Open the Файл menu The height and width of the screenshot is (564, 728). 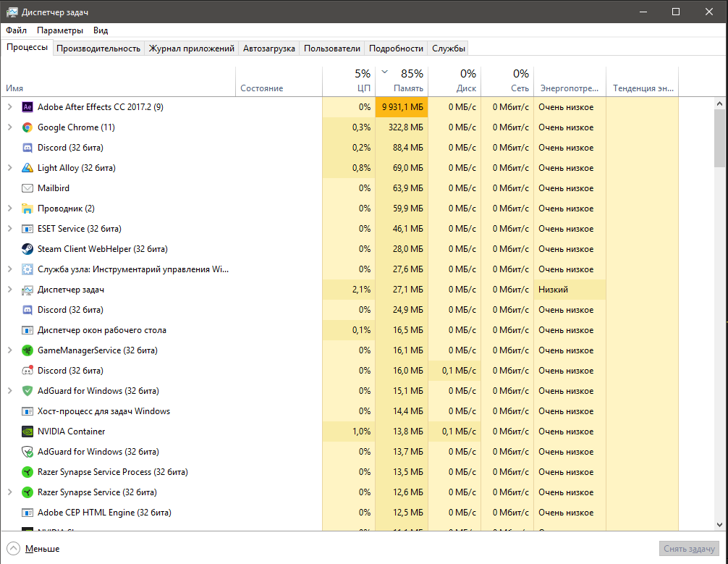tap(16, 30)
